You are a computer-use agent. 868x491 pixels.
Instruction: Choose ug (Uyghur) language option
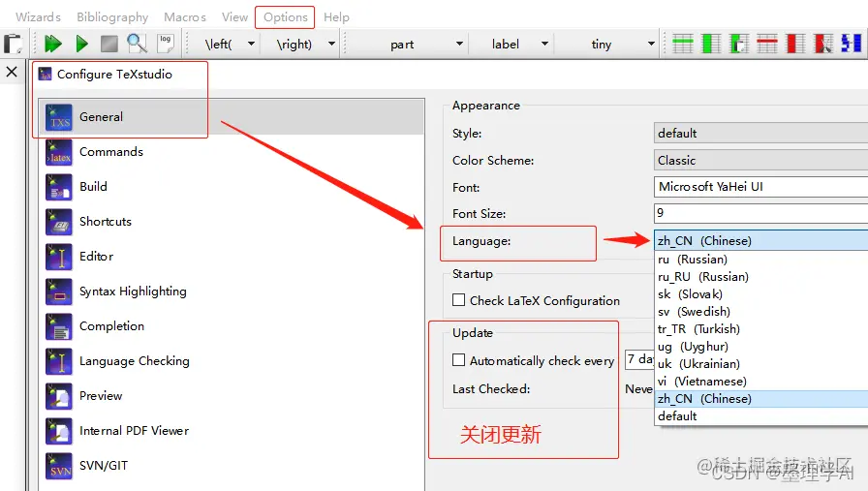point(761,347)
